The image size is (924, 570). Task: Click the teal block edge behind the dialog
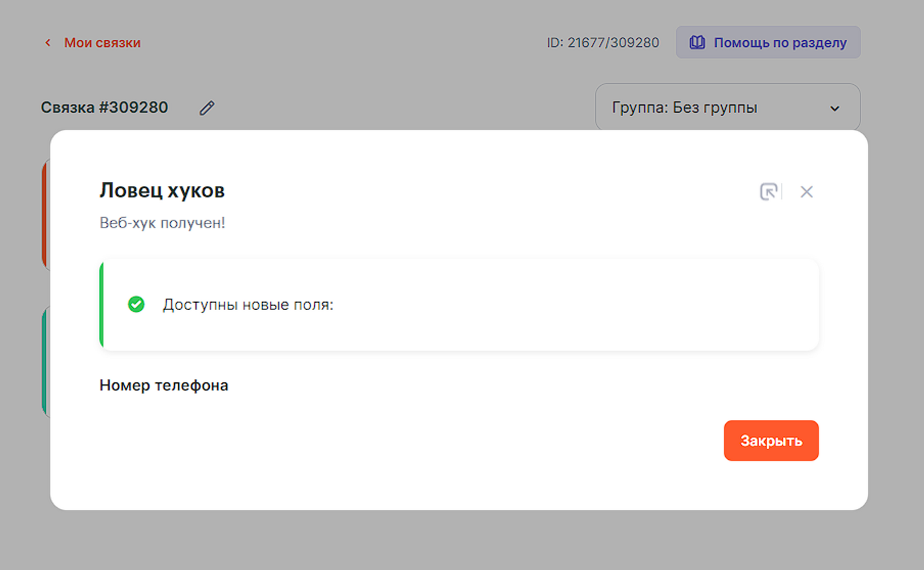(x=45, y=361)
